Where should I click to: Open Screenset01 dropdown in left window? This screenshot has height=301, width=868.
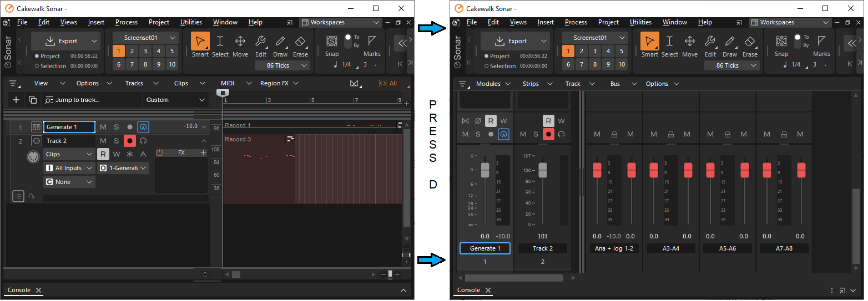[145, 38]
